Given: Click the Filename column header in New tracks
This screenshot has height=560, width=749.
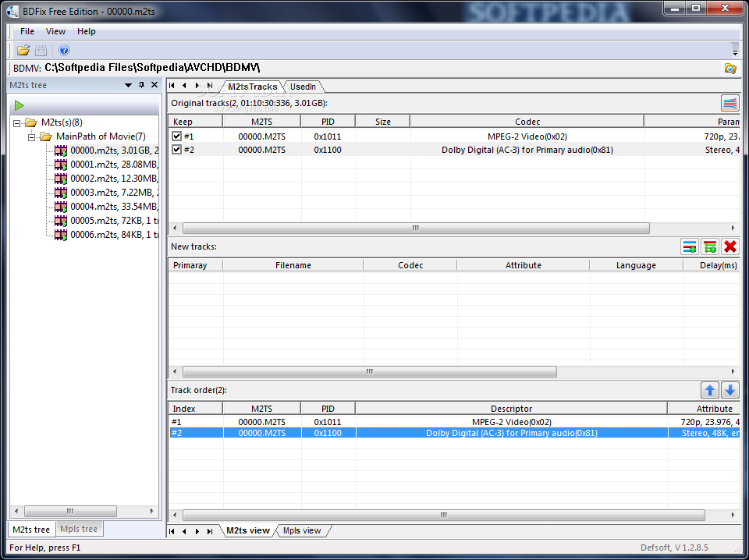Looking at the screenshot, I should point(293,265).
